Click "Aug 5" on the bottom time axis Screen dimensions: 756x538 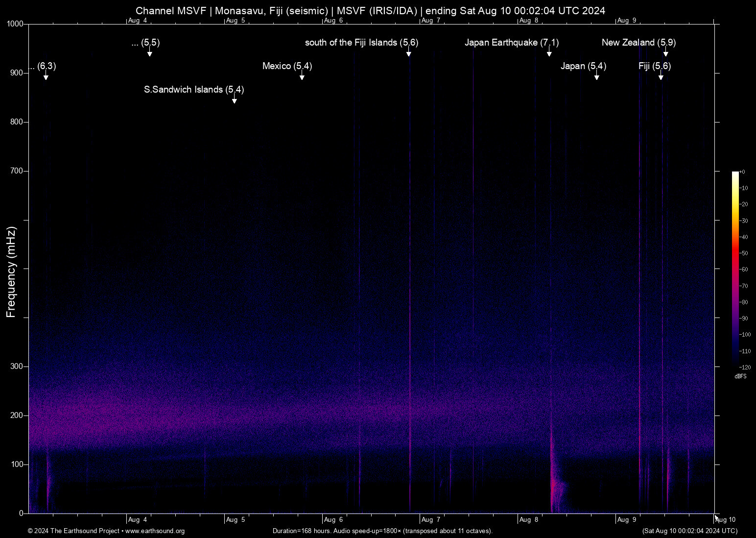[236, 520]
